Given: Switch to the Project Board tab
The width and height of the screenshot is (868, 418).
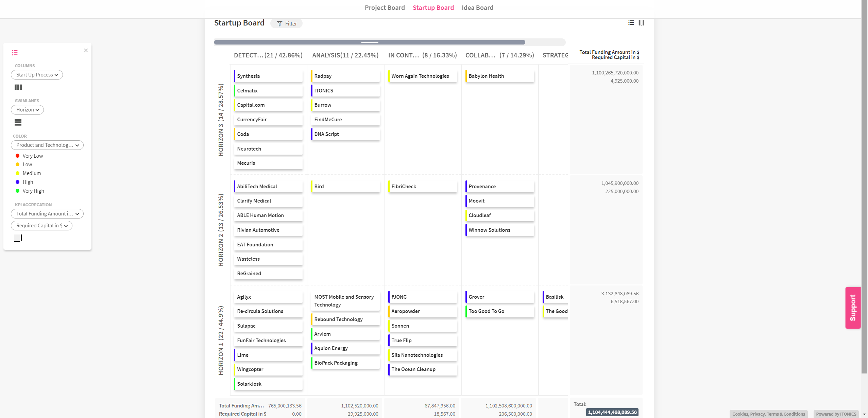Looking at the screenshot, I should coord(385,8).
